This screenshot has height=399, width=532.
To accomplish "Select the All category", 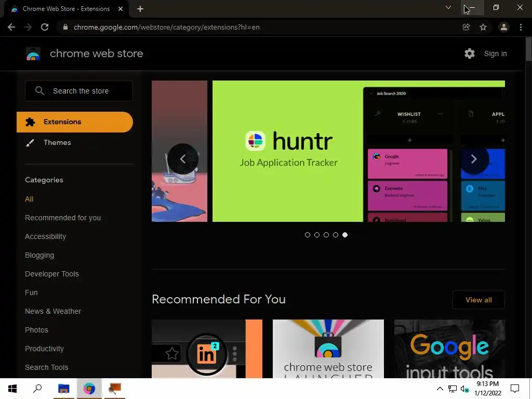I will (x=29, y=199).
